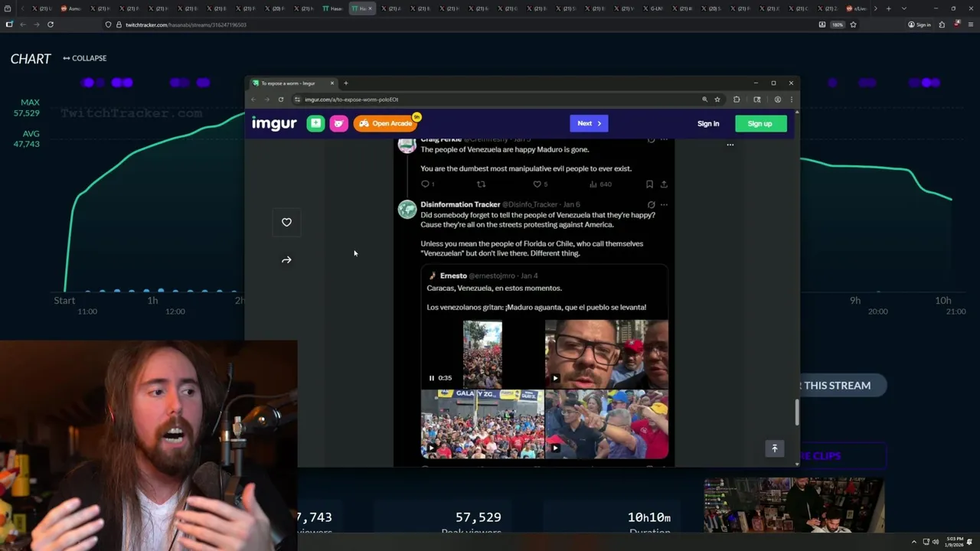This screenshot has width=980, height=551.
Task: Click retweet icon on Craig Ferkie tweet
Action: coord(481,184)
